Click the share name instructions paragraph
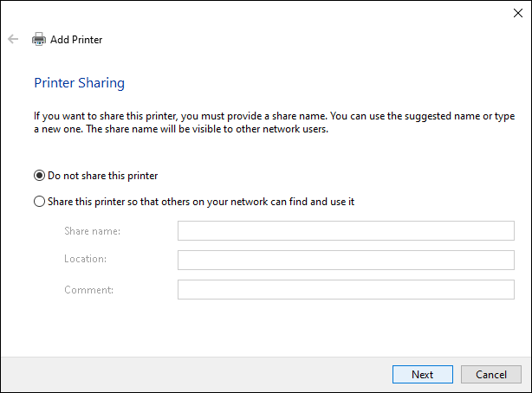The image size is (532, 393). pos(274,122)
